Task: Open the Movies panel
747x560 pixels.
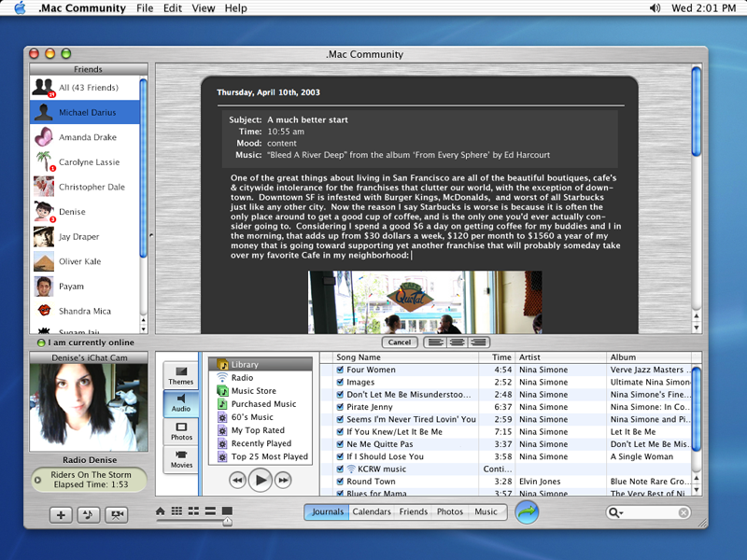Action: pos(181,459)
